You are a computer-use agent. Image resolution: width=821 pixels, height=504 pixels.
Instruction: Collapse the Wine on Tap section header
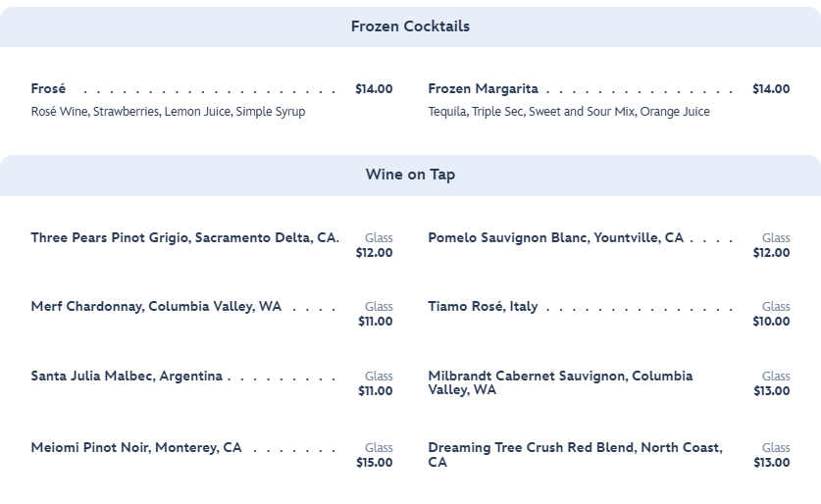click(x=410, y=175)
